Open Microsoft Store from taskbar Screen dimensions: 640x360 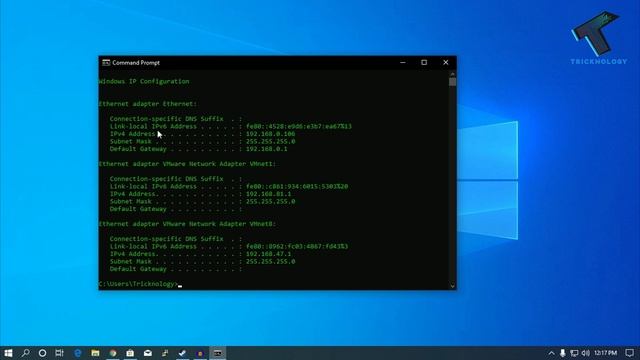[130, 353]
